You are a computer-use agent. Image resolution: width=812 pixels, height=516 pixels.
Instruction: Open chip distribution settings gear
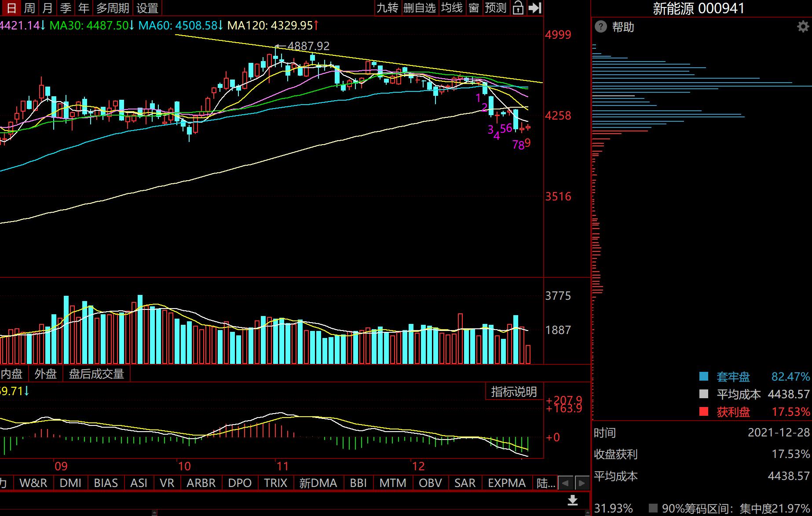pyautogui.click(x=803, y=27)
